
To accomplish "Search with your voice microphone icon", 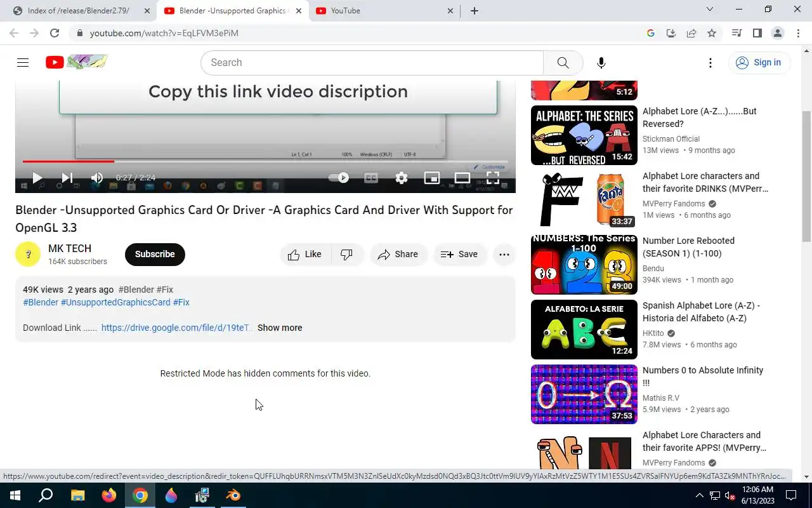I will pos(601,63).
